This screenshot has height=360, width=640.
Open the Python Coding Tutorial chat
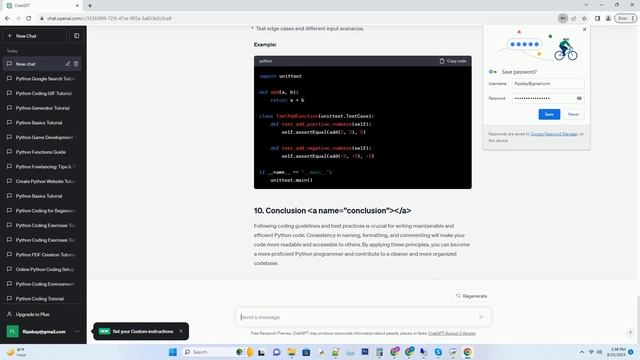(42, 299)
